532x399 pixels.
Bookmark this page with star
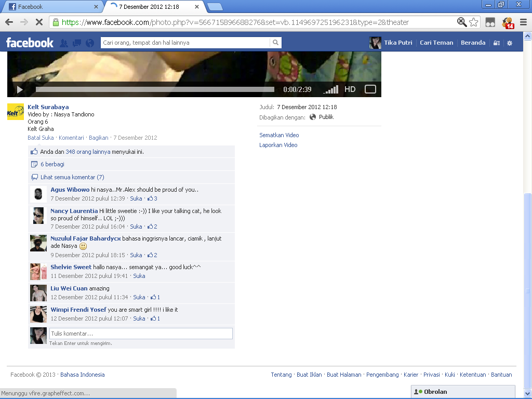[474, 22]
